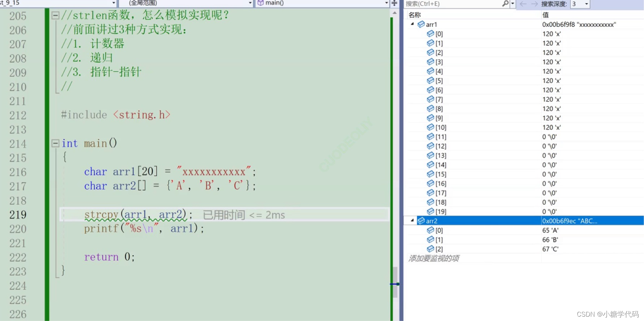Click the strcpy call on line 219
Viewport: 644px width, 321px height.
138,214
